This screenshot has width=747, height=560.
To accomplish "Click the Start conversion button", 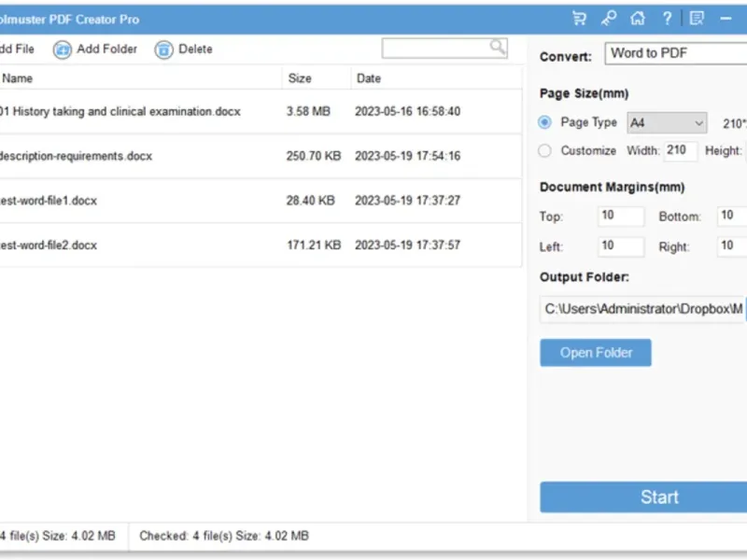I will pos(643,497).
